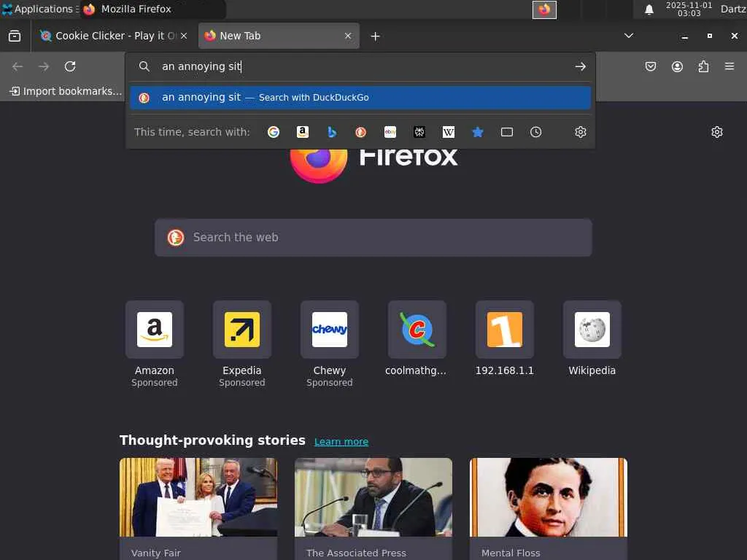
Task: Click Import bookmarks button
Action: click(x=66, y=91)
